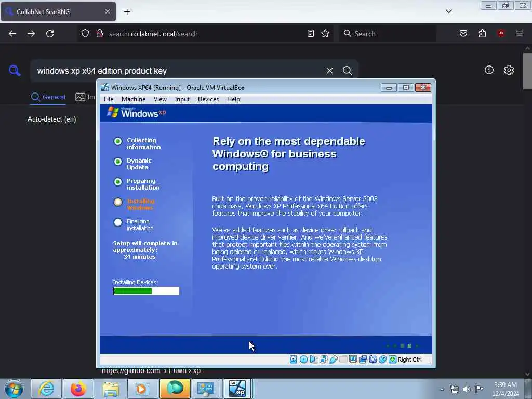Open the File menu in VirtualBox

pyautogui.click(x=109, y=99)
